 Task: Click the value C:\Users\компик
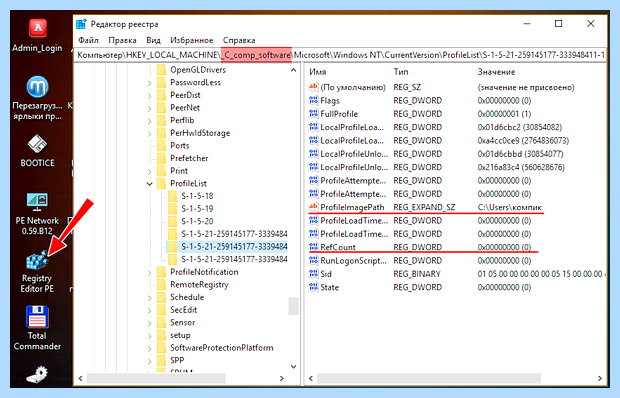click(510, 207)
